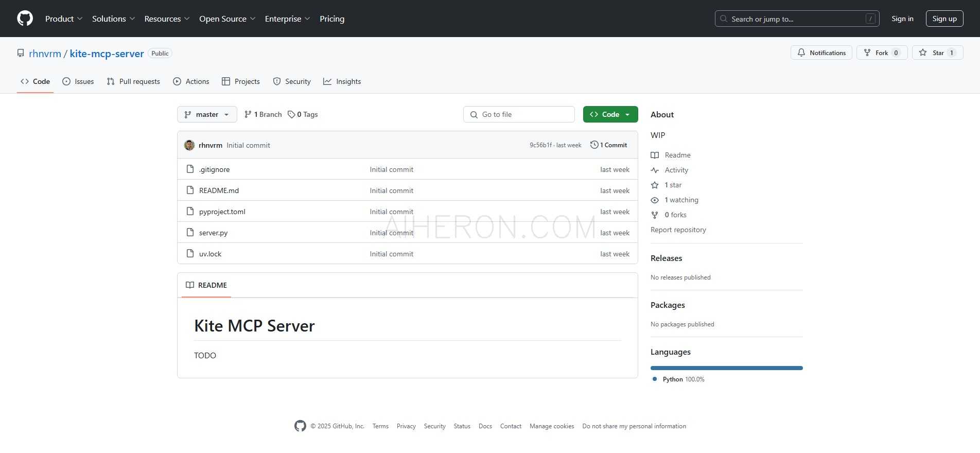
Task: Expand the Enterprise menu
Action: pyautogui.click(x=287, y=19)
